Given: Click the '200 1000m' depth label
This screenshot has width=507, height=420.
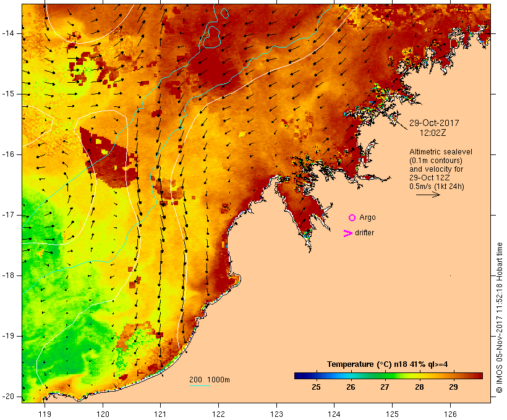Looking at the screenshot, I should pos(210,380).
